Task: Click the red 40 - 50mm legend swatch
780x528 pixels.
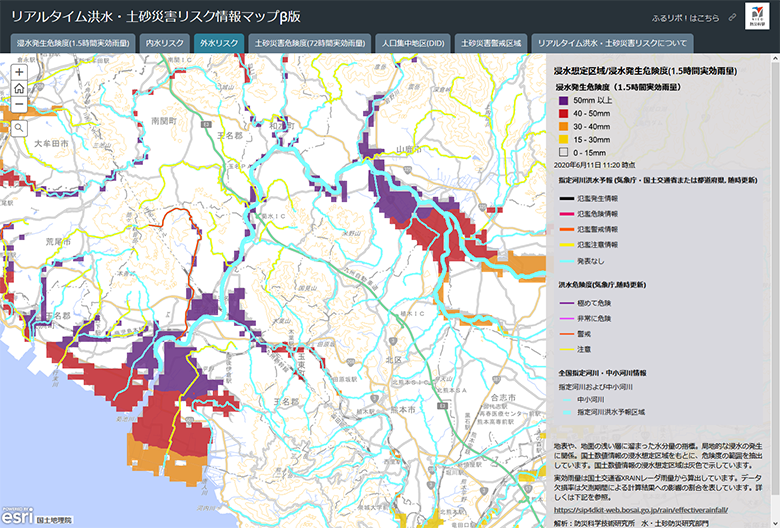Action: pyautogui.click(x=563, y=114)
